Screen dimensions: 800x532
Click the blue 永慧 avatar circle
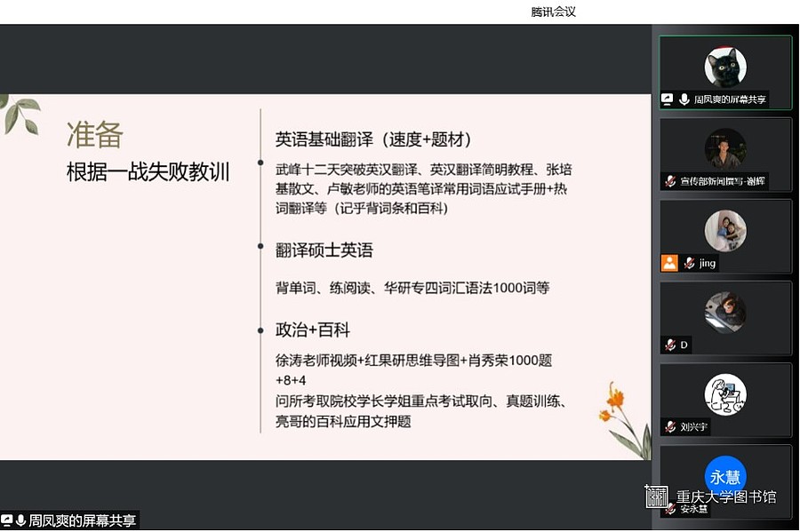(725, 476)
